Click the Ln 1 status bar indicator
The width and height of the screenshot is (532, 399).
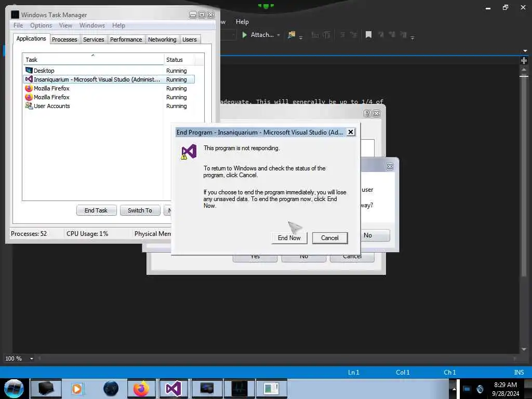pos(353,372)
